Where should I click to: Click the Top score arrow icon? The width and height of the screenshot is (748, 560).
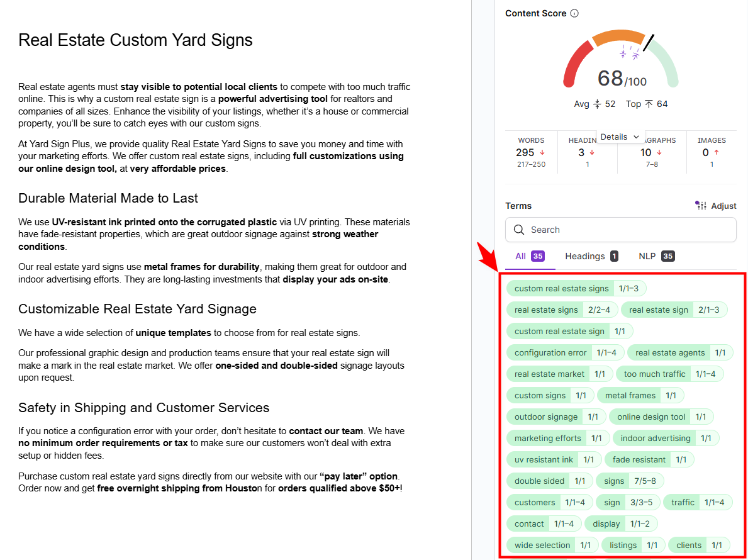tap(649, 104)
